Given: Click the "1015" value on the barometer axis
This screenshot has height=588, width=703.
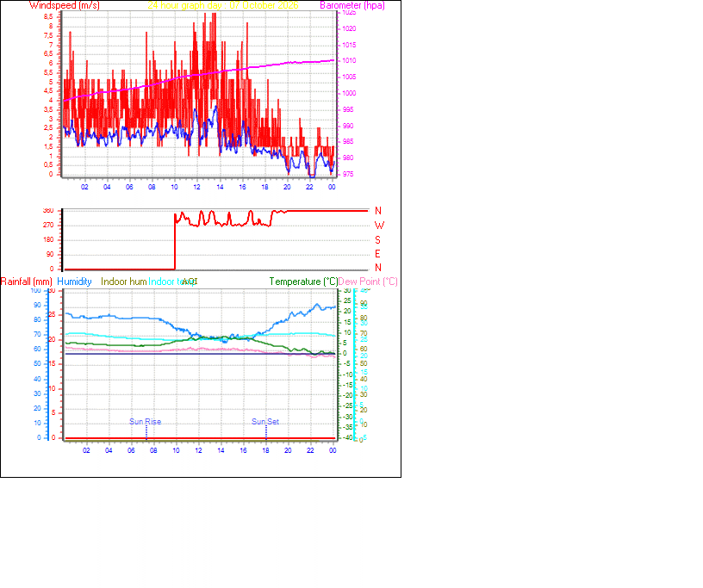Looking at the screenshot, I should click(x=349, y=45).
